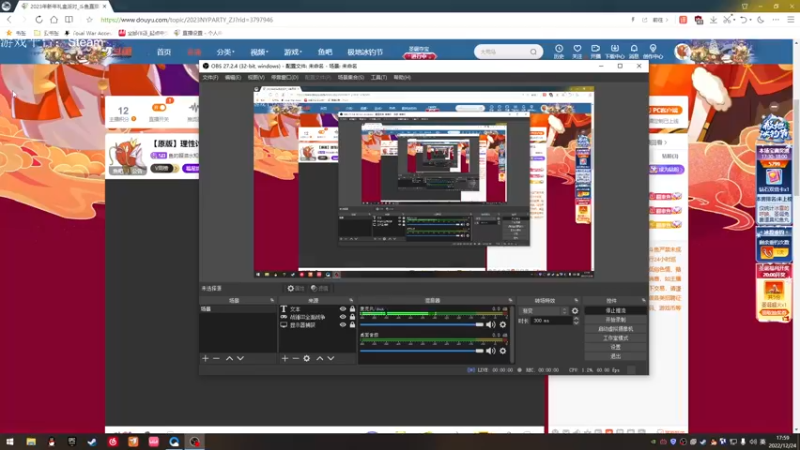Move selected source up with arrow icon

(320, 359)
